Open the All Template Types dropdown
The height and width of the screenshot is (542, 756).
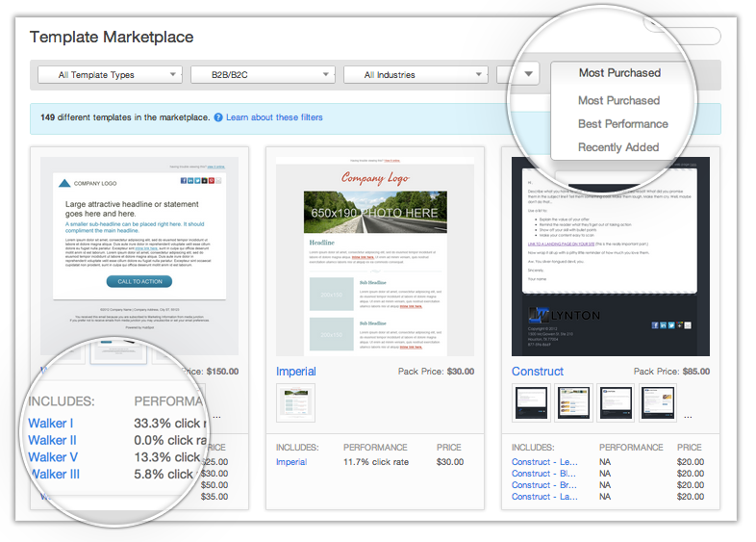click(x=109, y=75)
